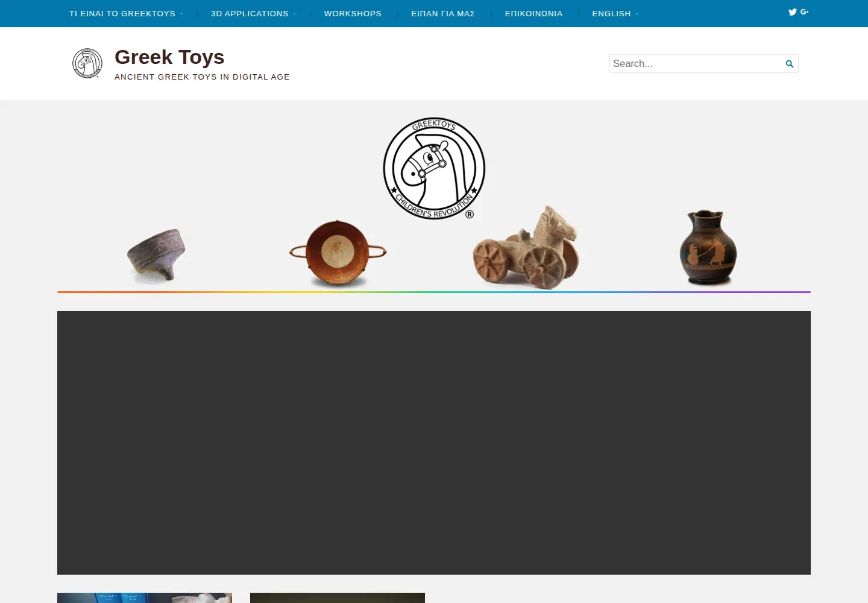Open the blue post thumbnail below the video
Viewport: 868px width, 603px height.
(x=145, y=598)
